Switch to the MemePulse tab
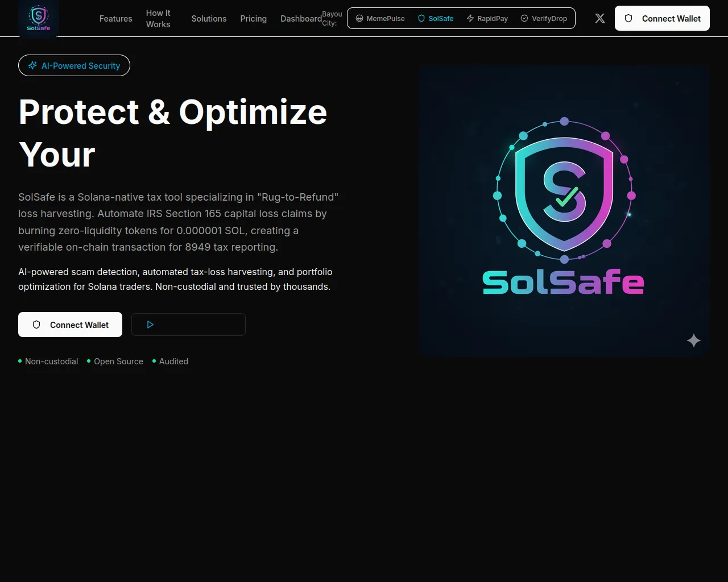This screenshot has width=728, height=582. [380, 18]
